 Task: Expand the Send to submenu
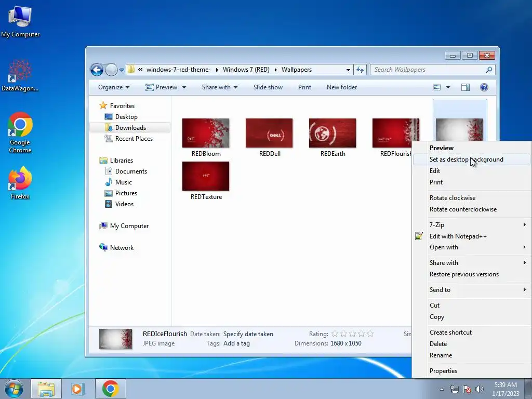click(472, 290)
